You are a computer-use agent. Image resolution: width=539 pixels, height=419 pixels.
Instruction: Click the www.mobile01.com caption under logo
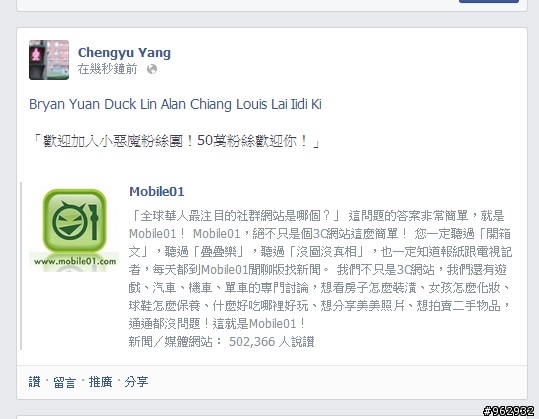75,261
